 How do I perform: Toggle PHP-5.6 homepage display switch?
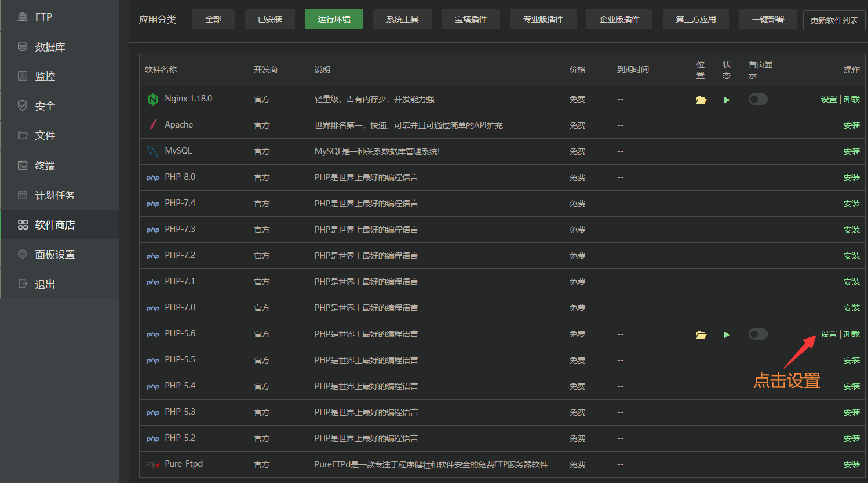pyautogui.click(x=758, y=334)
